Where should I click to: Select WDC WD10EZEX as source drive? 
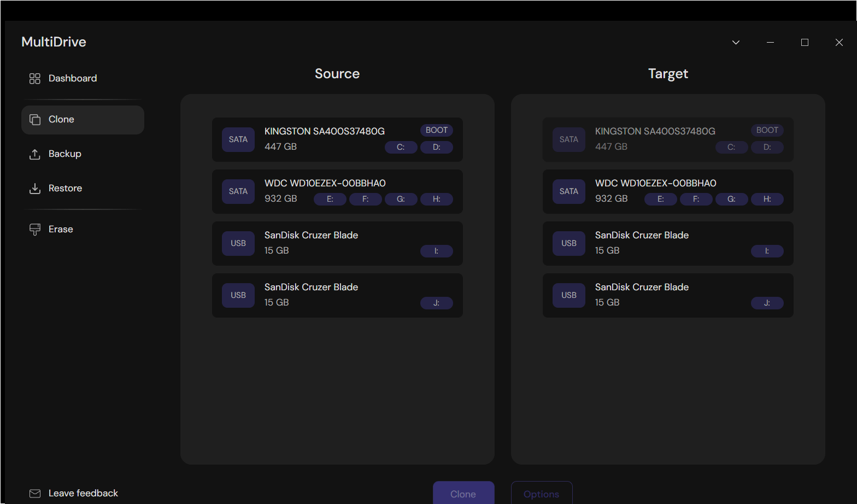tap(337, 191)
